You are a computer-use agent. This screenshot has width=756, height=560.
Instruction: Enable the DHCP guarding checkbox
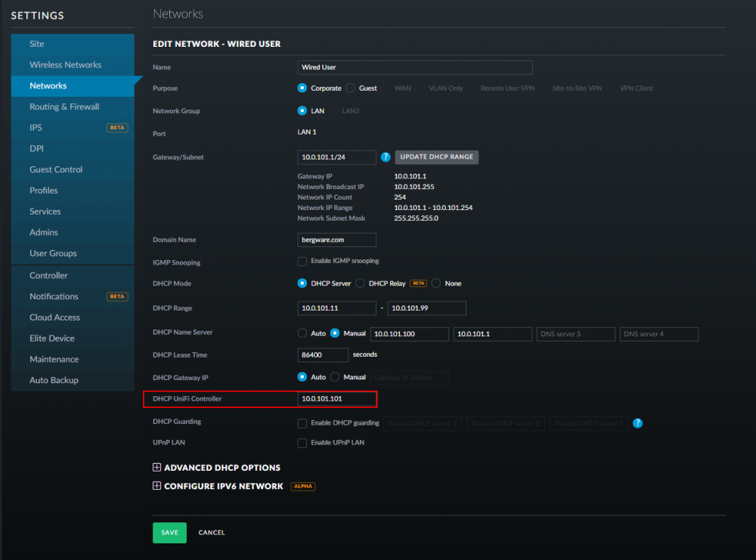(302, 424)
